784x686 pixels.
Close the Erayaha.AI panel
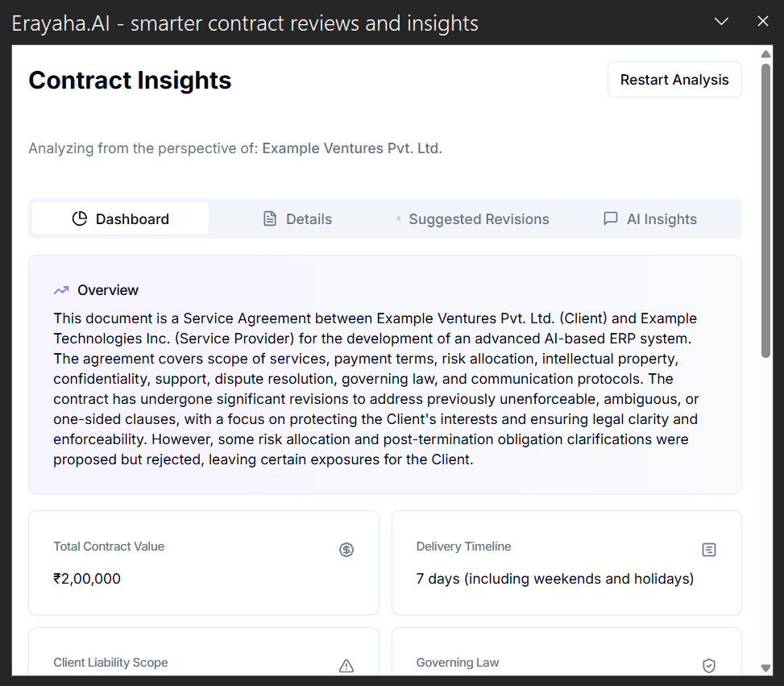tap(762, 22)
